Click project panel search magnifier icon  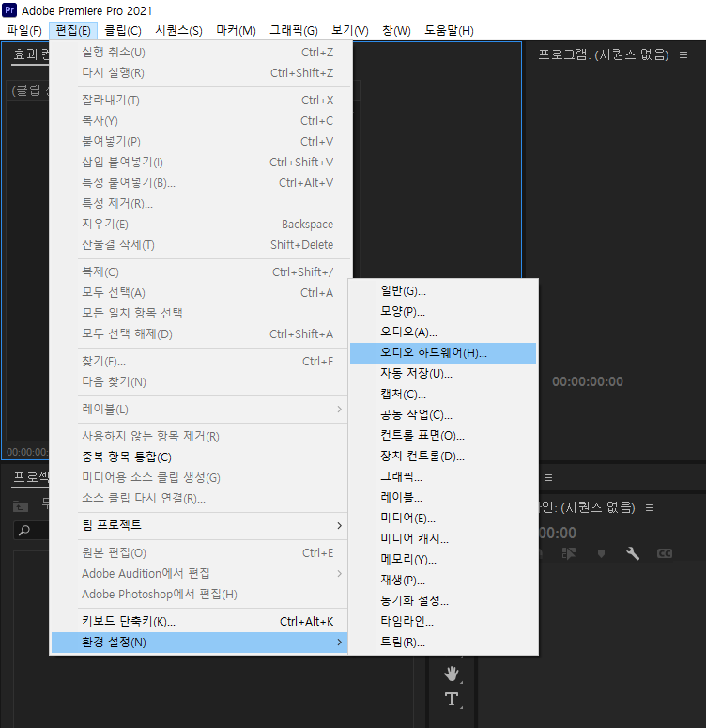[24, 530]
